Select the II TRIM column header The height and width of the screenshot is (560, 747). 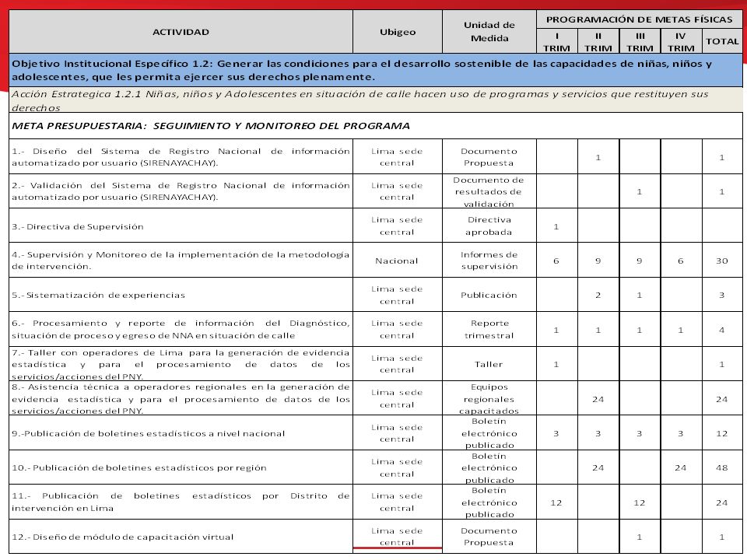point(598,42)
